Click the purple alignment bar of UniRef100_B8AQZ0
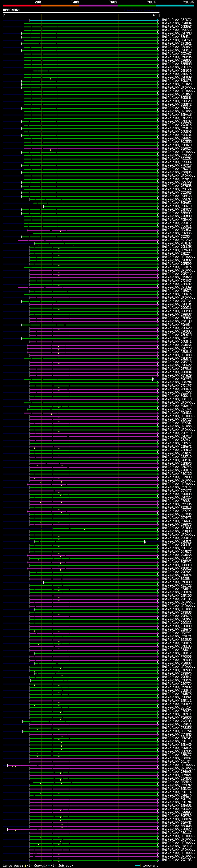The width and height of the screenshot is (197, 868). tap(90, 149)
